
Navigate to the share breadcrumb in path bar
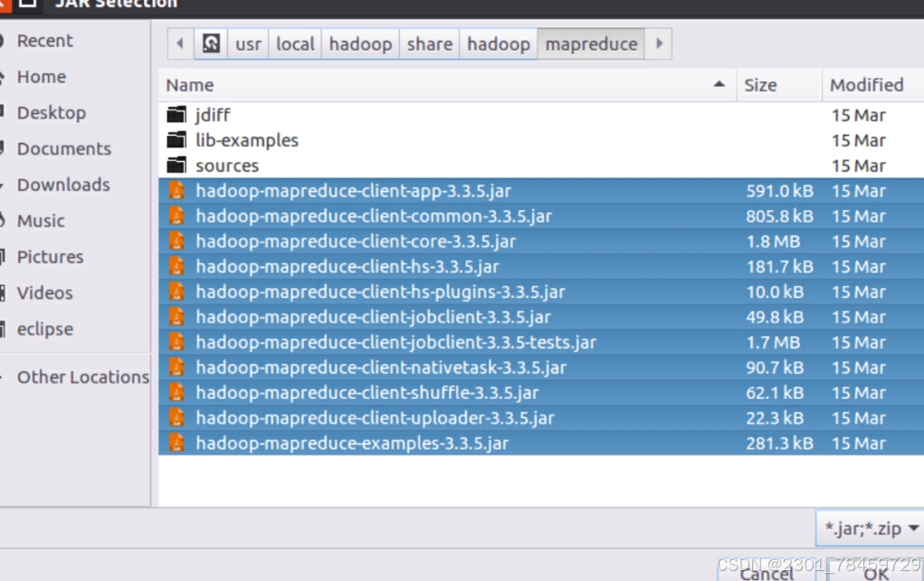(428, 43)
